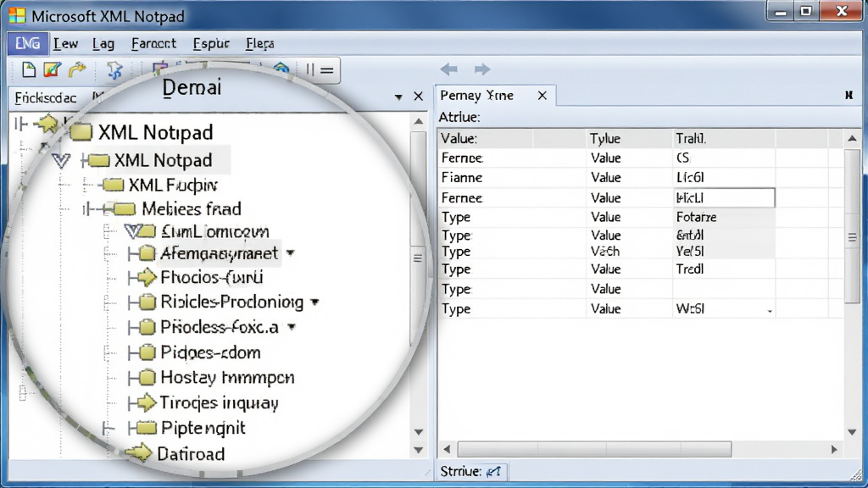
Task: Click the curved yellow arrow toolbar icon
Action: pos(77,69)
